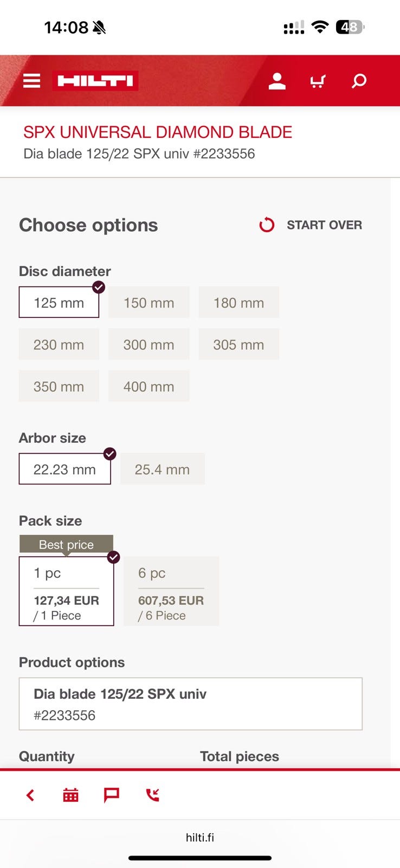Open the user account icon
Image resolution: width=400 pixels, height=868 pixels.
(277, 81)
